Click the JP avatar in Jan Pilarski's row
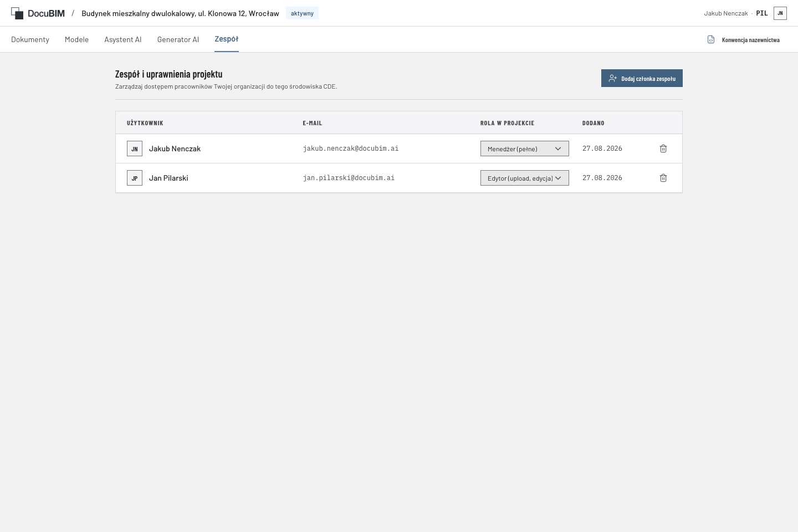The height and width of the screenshot is (532, 798). point(135,178)
